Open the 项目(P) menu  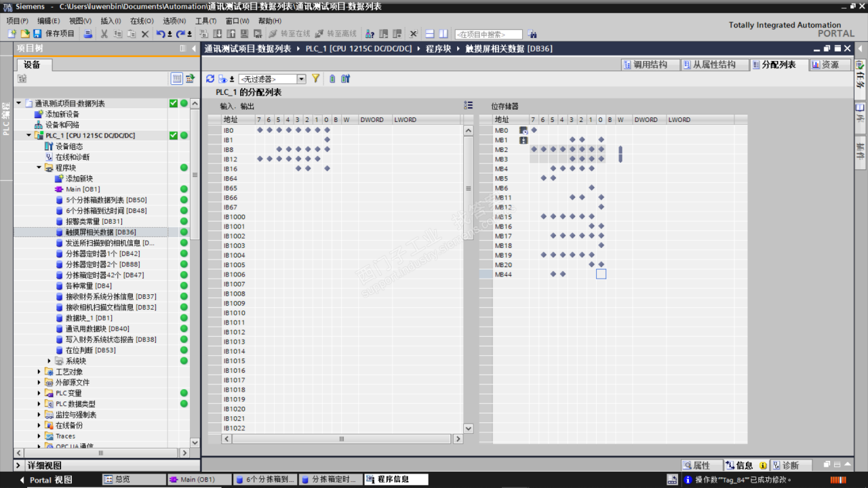click(17, 21)
